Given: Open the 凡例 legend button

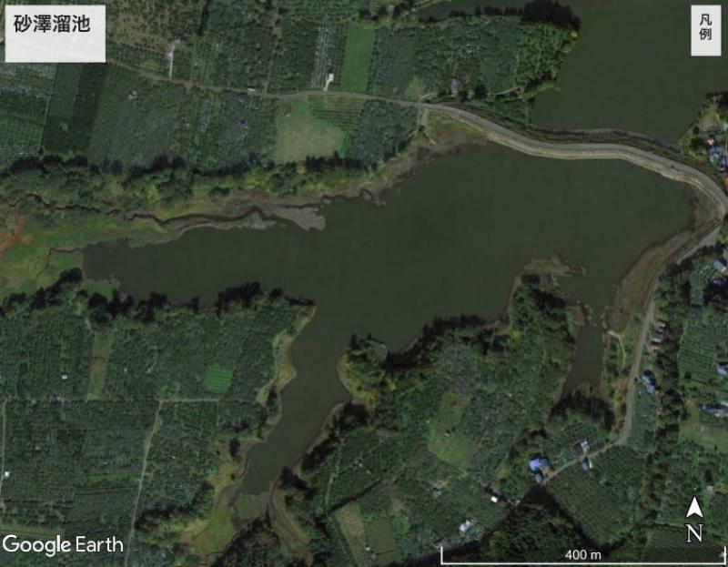Looking at the screenshot, I should [x=705, y=31].
